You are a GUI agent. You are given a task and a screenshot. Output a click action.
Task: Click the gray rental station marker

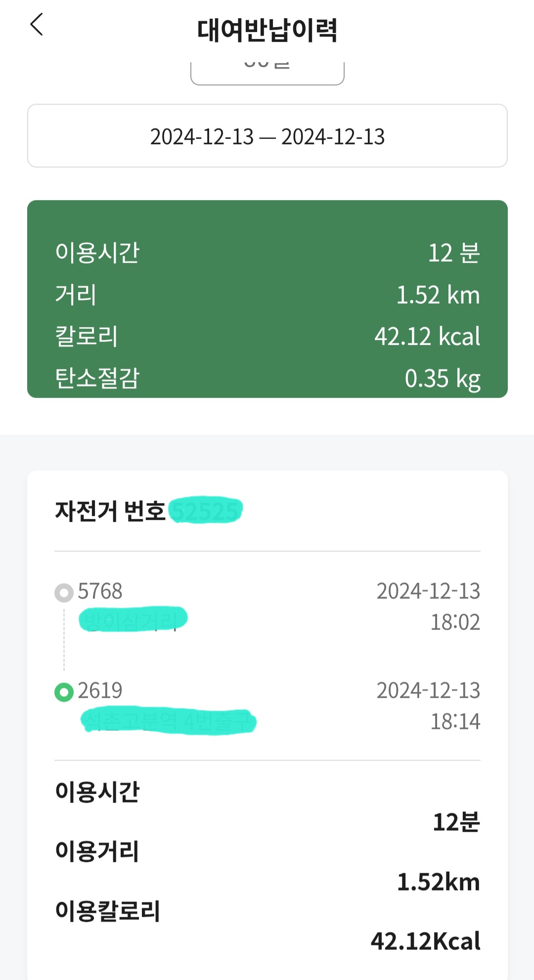click(64, 592)
